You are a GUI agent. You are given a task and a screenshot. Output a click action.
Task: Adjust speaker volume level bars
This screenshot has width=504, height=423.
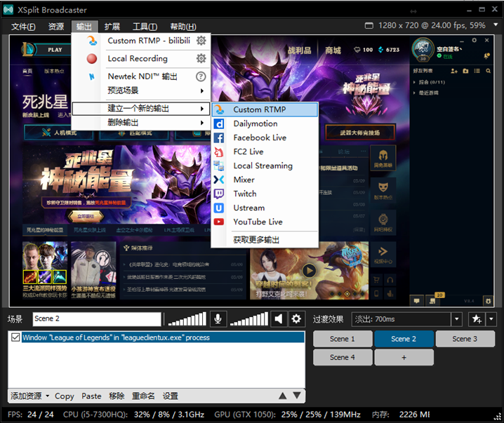pos(249,319)
